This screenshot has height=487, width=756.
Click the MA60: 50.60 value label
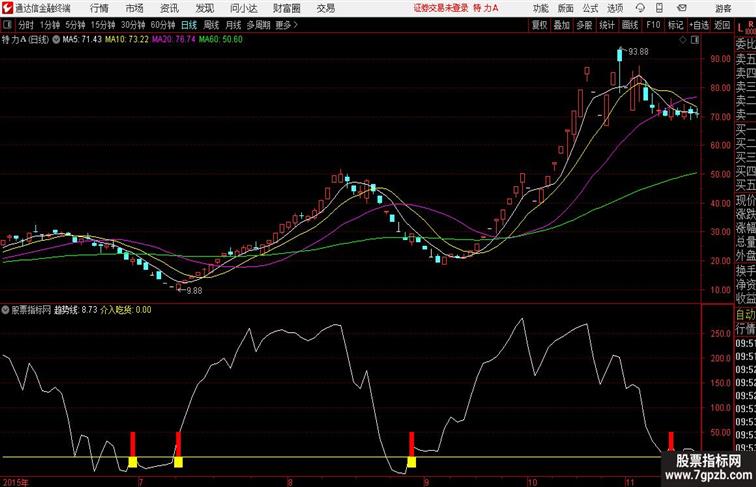coord(221,40)
